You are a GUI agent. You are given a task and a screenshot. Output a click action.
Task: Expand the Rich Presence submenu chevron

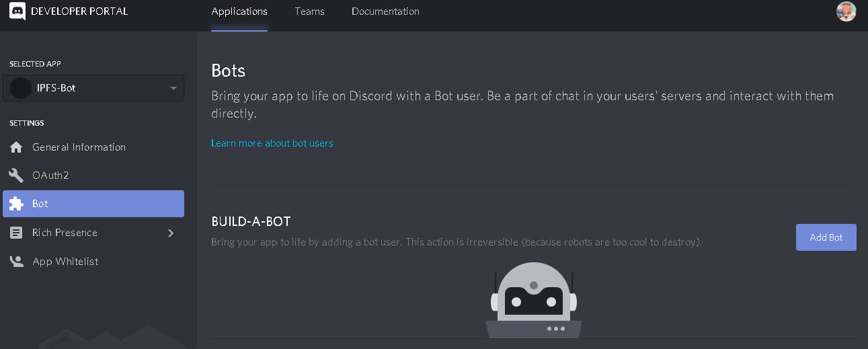tap(171, 233)
